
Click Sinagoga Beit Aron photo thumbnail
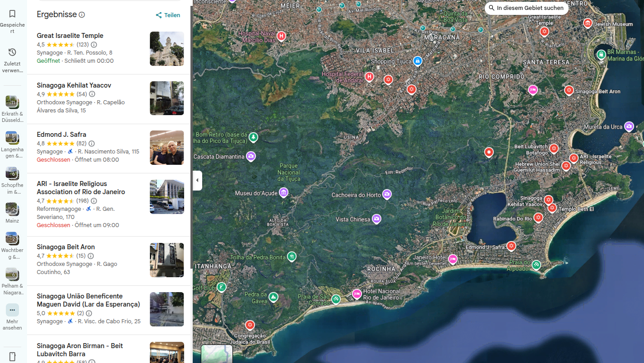[167, 260]
